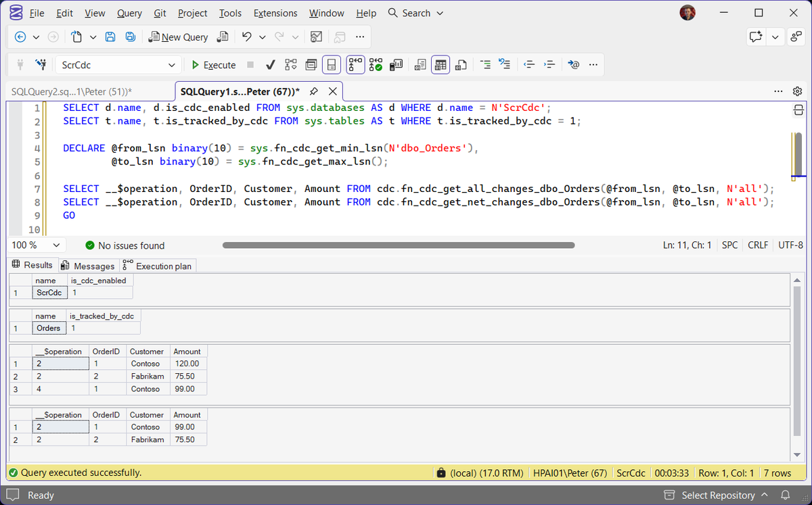
Task: Open the Query Options icon
Action: (x=311, y=65)
